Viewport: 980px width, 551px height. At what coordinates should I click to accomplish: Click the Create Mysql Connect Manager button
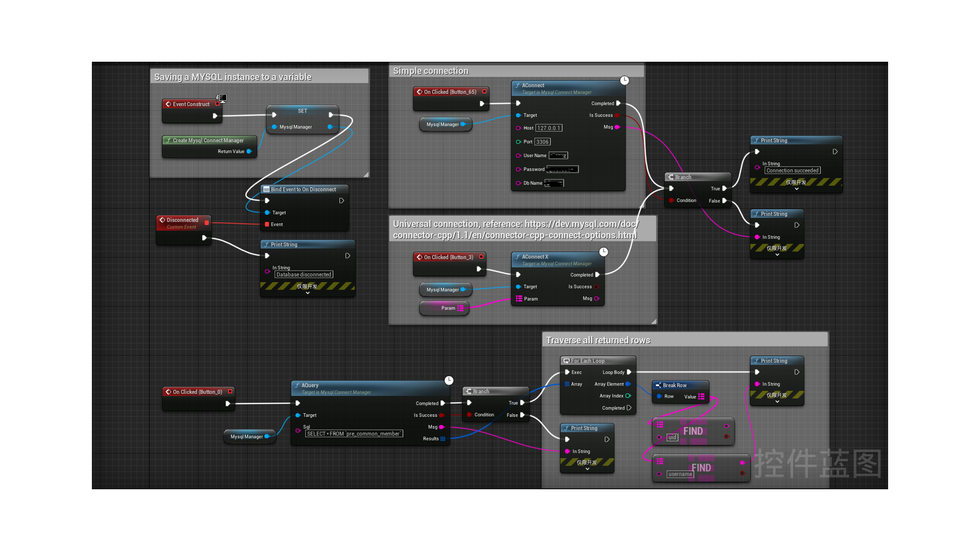tap(207, 141)
